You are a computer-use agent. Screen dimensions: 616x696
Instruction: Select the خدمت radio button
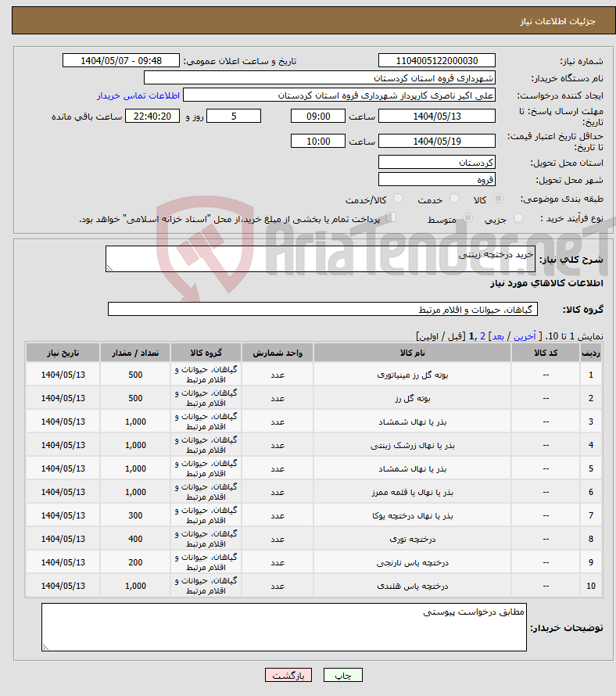(454, 199)
